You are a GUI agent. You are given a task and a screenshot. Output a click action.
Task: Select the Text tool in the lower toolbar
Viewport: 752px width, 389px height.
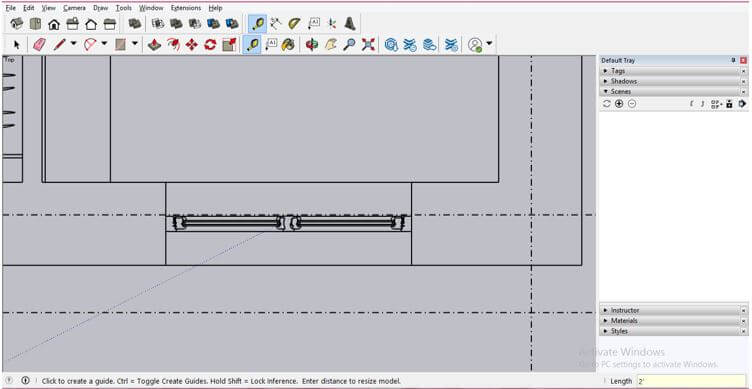271,45
